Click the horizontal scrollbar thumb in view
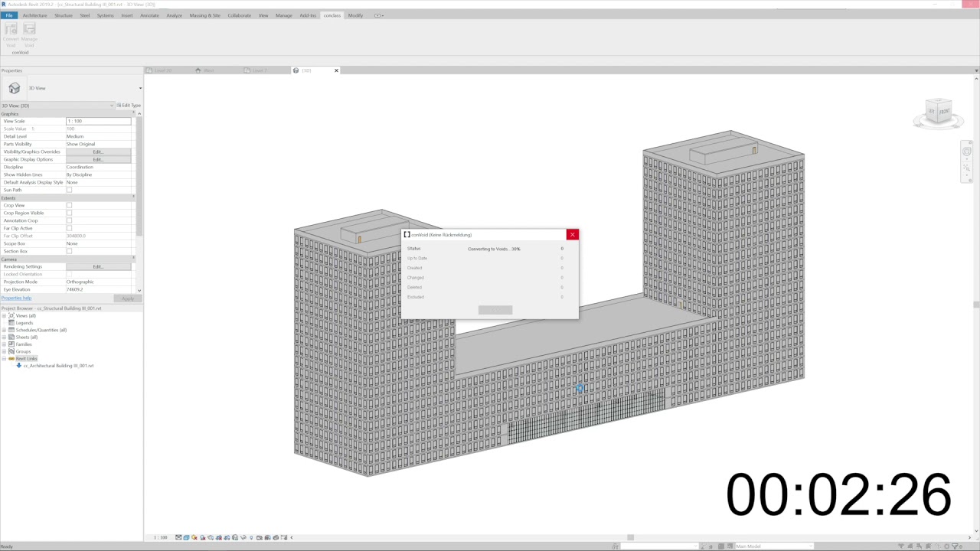Screen dimensions: 980x551 pos(630,537)
